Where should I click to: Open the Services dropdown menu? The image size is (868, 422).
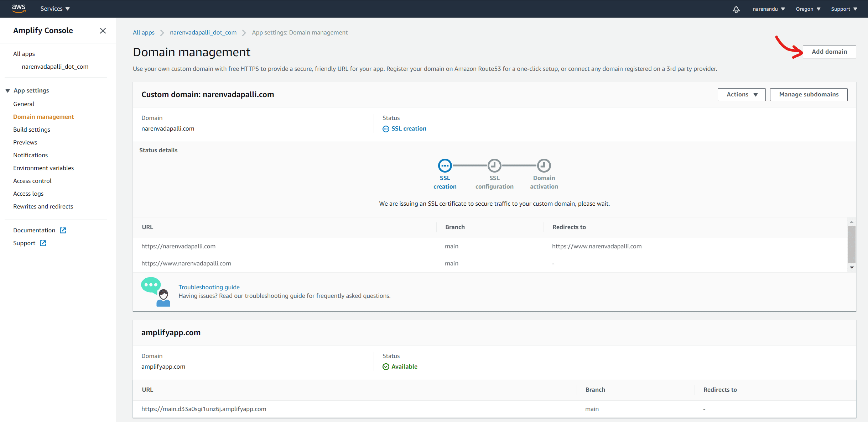click(x=55, y=9)
